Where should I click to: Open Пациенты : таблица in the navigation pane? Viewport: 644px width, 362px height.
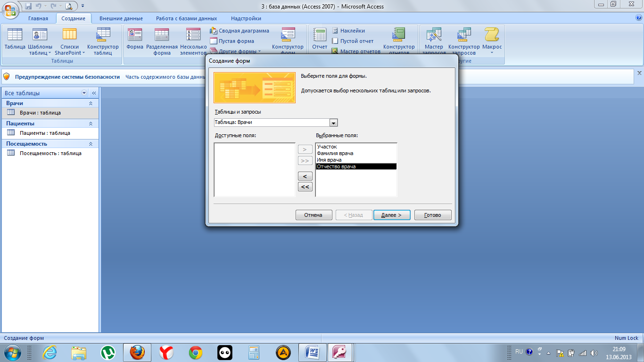pos(50,133)
